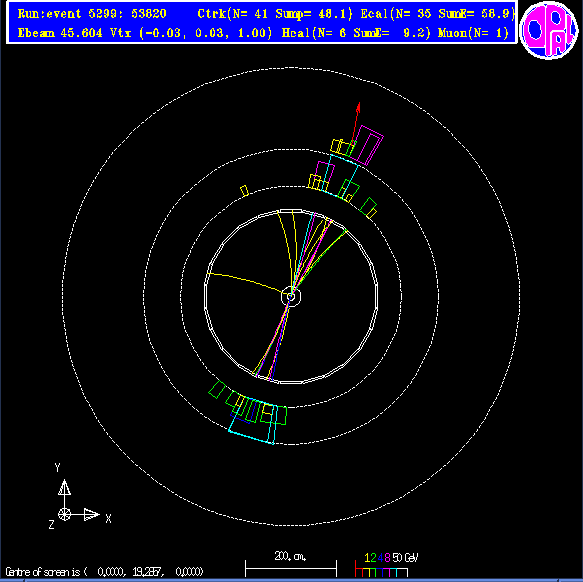Click the Hcal summary readout

(356, 33)
